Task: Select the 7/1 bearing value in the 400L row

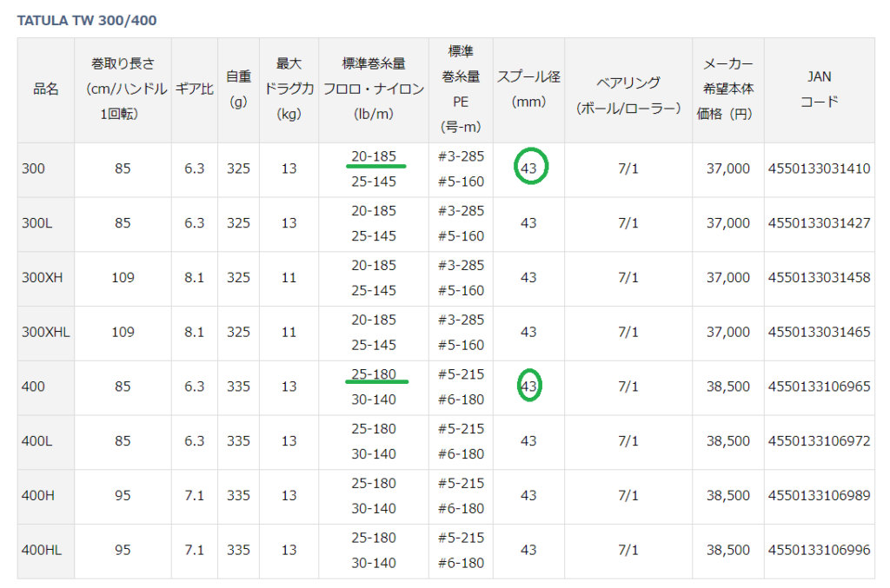Action: (628, 441)
